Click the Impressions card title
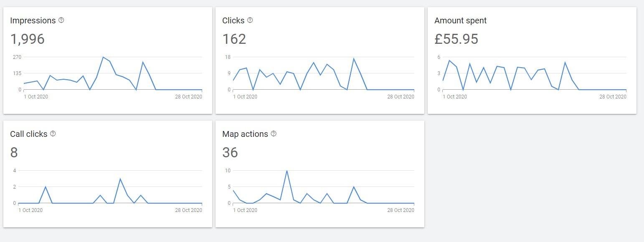 pyautogui.click(x=33, y=20)
